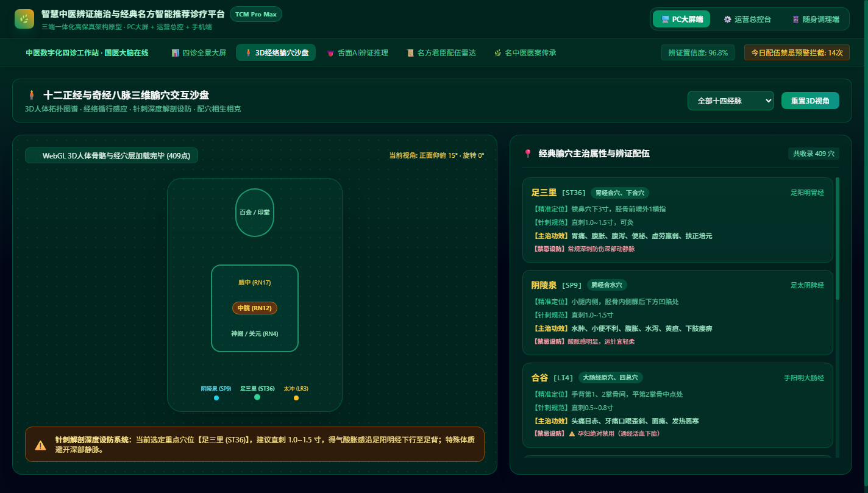Click the 足三里 (ST36) label in the model

click(x=257, y=389)
